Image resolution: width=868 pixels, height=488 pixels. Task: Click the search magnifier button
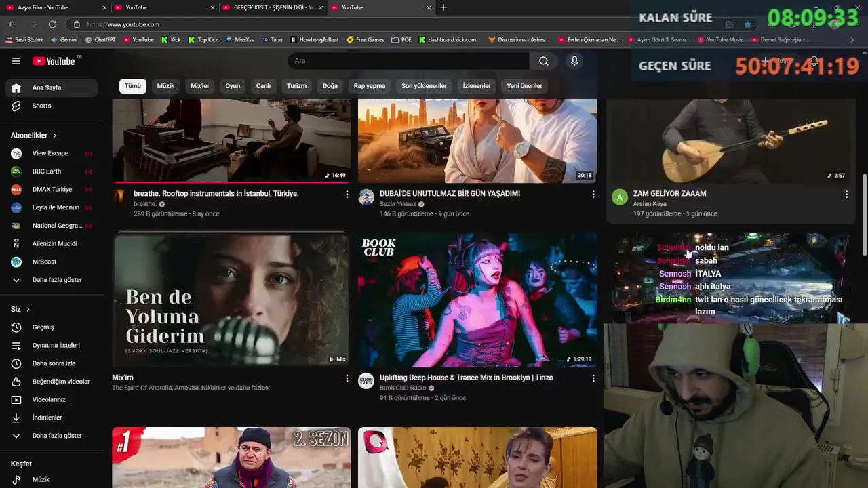544,61
